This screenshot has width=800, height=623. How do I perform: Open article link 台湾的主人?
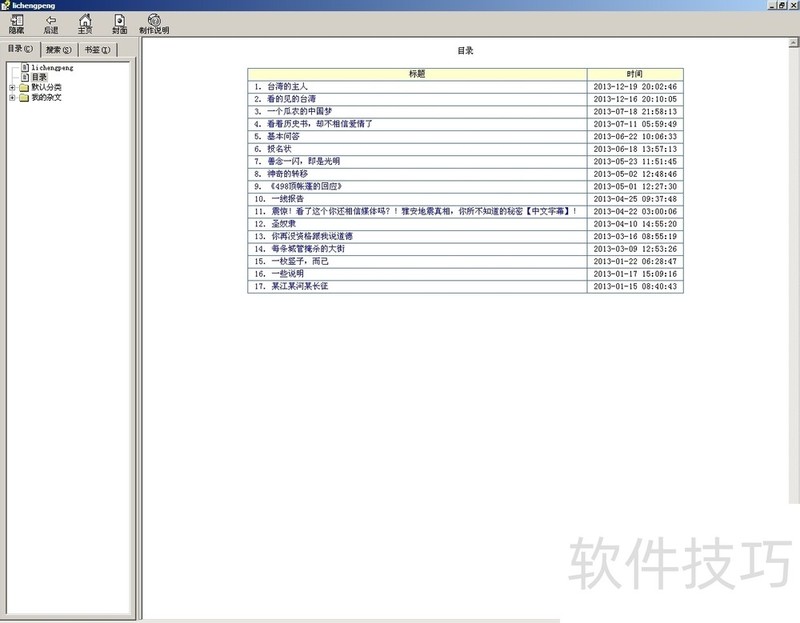tap(287, 87)
